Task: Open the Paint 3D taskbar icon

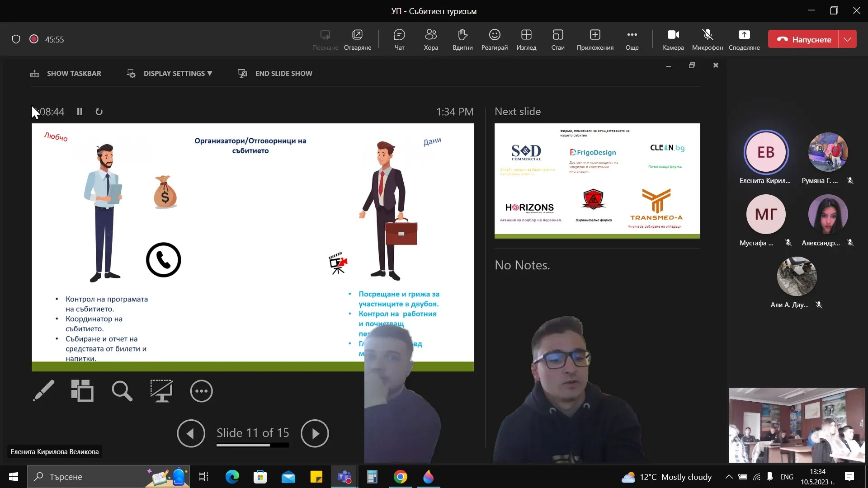Action: point(428,477)
